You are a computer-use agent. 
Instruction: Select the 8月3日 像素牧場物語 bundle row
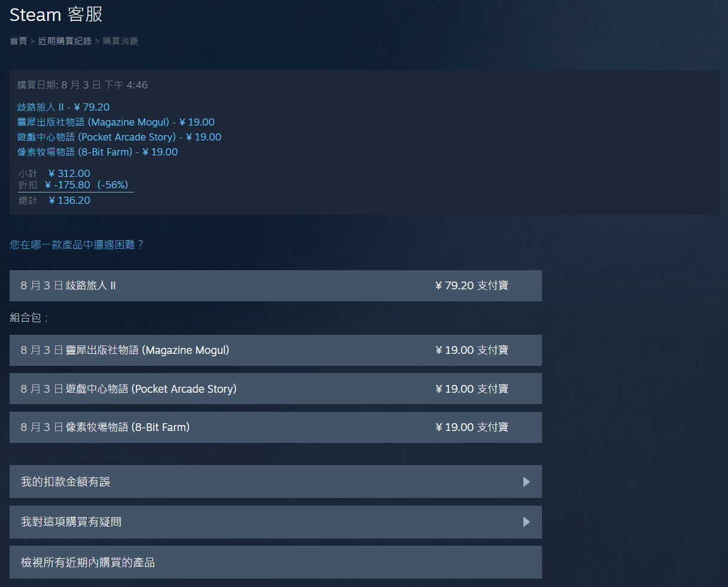pyautogui.click(x=276, y=427)
